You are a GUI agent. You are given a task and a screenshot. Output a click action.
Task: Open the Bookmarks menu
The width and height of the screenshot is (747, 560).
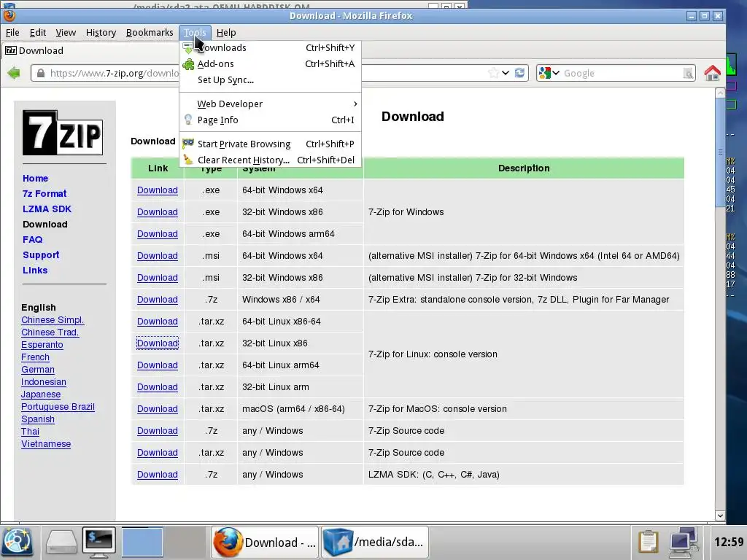point(150,32)
